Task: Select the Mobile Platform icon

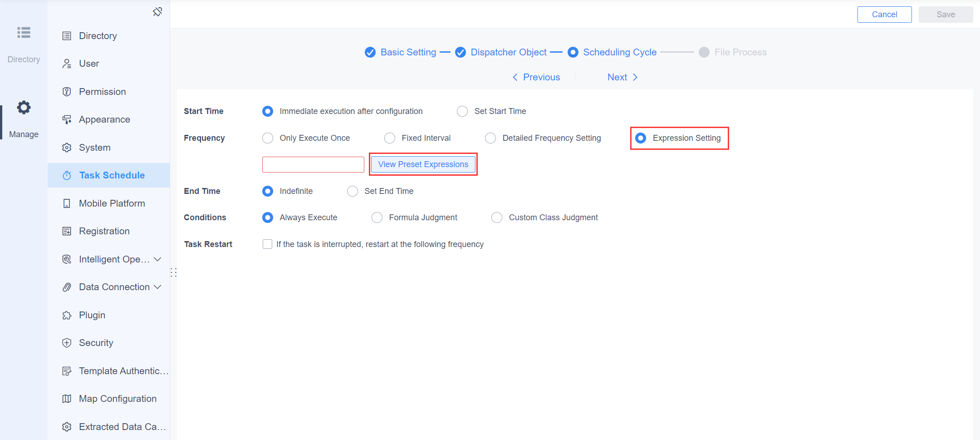Action: click(67, 203)
